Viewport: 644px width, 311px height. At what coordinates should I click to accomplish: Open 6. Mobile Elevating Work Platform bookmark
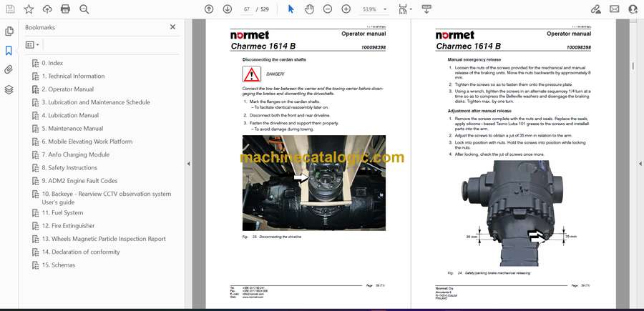pos(87,142)
